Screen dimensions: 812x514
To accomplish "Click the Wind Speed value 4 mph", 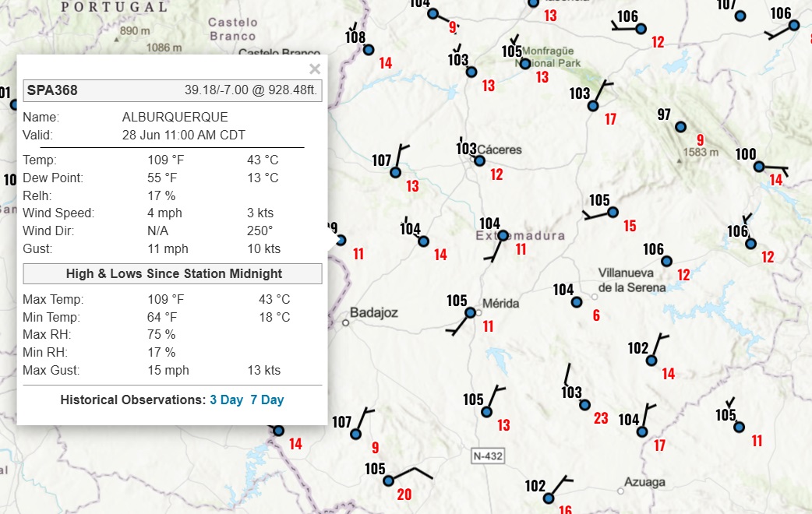I will [164, 213].
